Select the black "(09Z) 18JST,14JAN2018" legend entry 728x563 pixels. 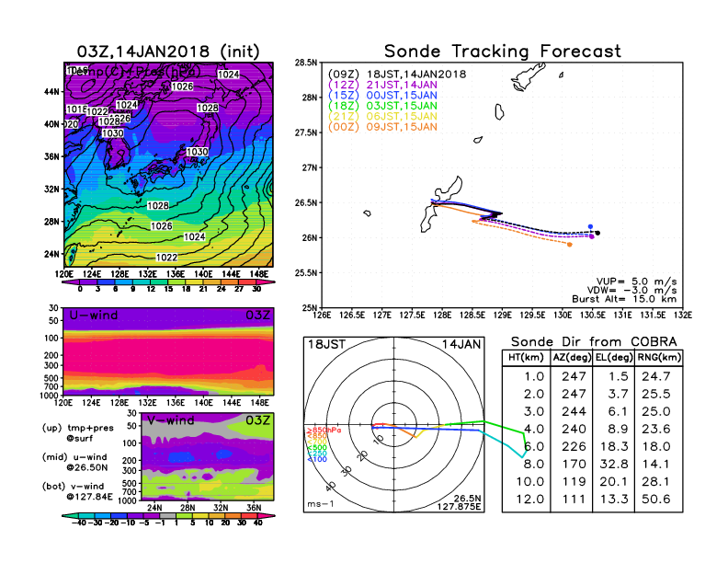coord(397,75)
